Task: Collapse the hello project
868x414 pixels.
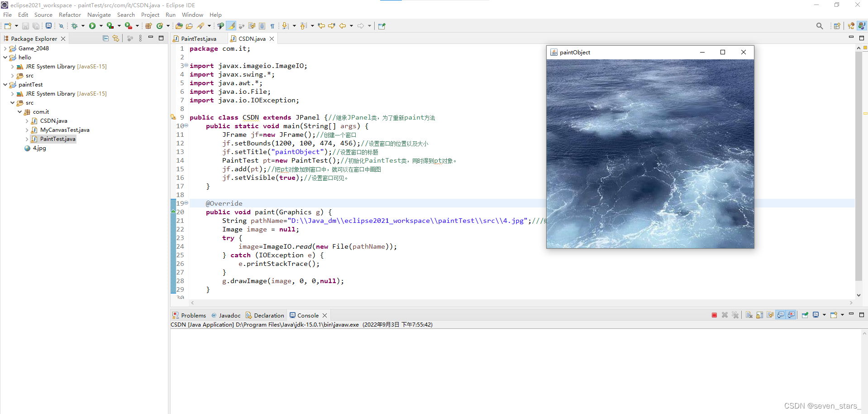Action: pos(5,57)
